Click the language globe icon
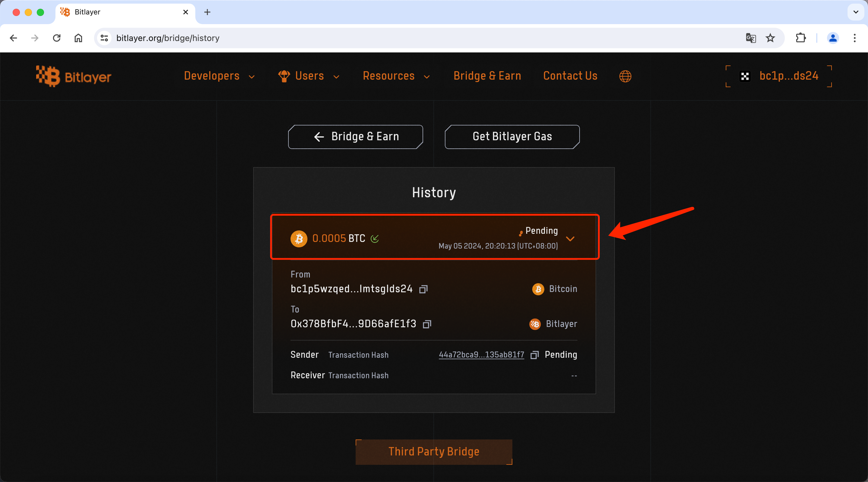 coord(625,76)
